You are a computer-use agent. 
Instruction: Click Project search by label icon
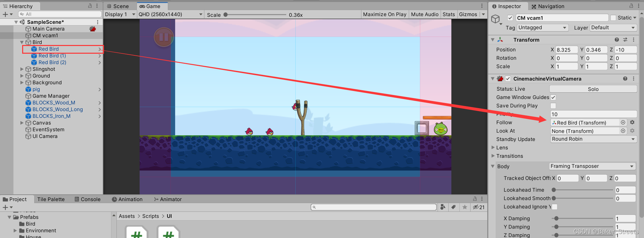453,207
